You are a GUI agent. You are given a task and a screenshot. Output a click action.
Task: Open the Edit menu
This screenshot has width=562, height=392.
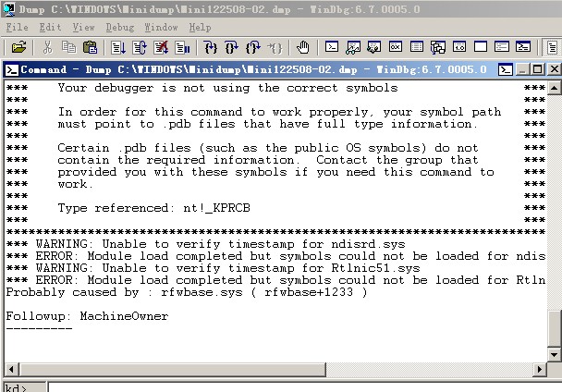click(x=50, y=27)
